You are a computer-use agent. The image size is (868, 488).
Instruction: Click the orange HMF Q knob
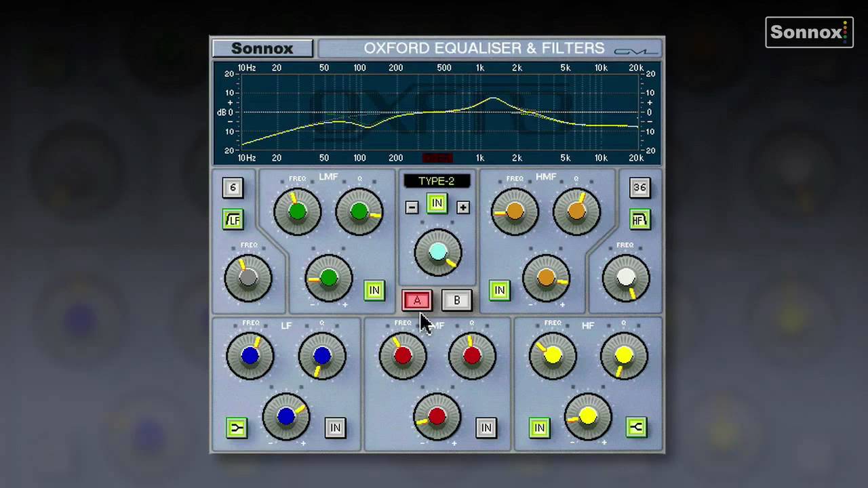[576, 211]
